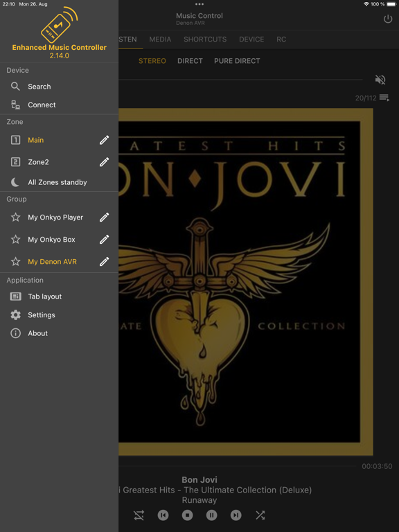The image size is (399, 532).
Task: Tap the Bon Jovi artist name
Action: tap(199, 480)
